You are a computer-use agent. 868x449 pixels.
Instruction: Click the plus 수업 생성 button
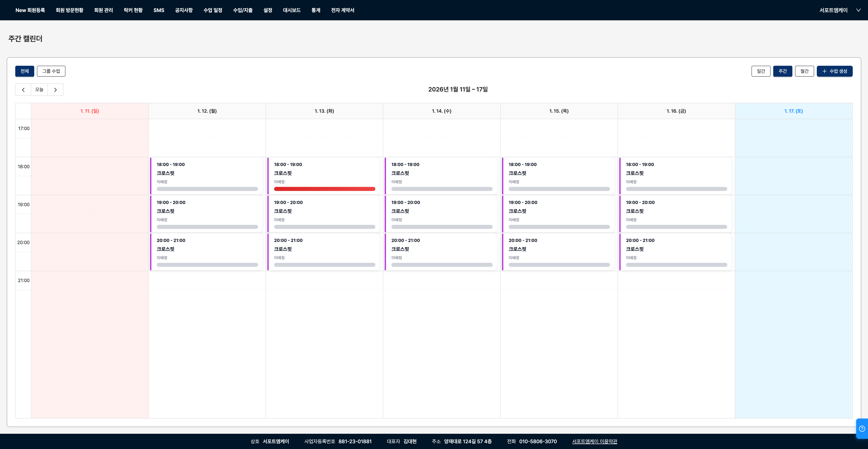834,71
